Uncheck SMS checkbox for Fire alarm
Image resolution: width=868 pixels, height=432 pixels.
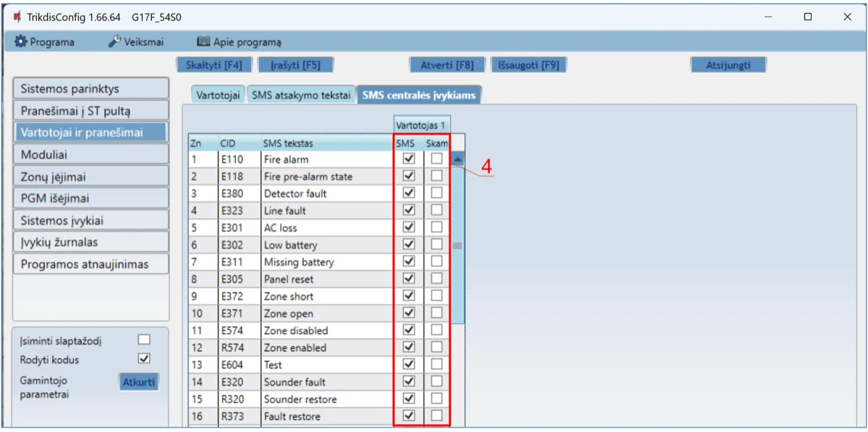[x=409, y=158]
